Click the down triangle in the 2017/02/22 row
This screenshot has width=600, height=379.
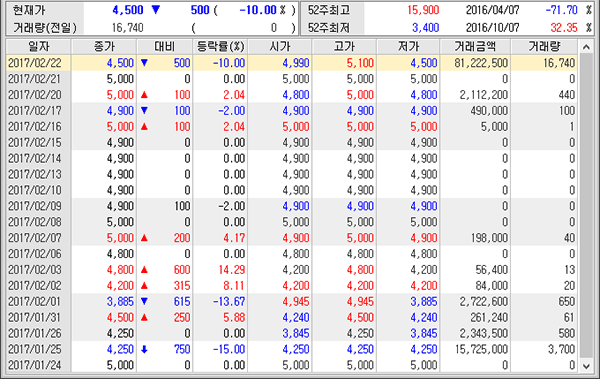144,63
